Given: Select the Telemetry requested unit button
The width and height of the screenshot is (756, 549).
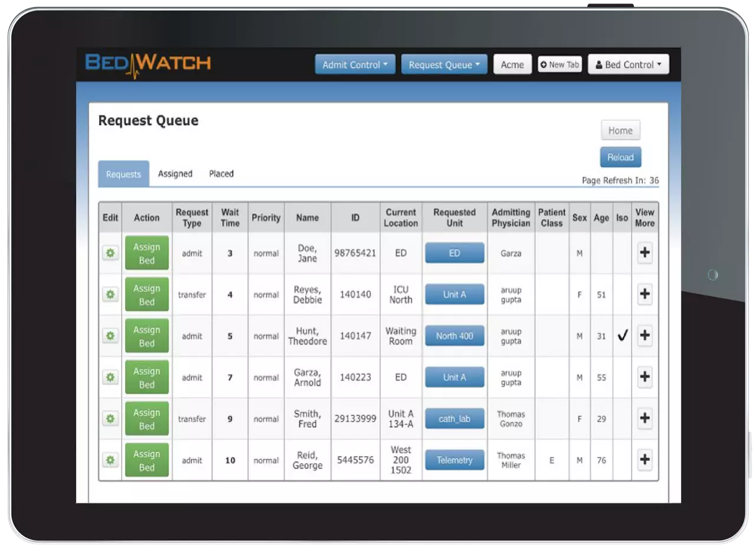Looking at the screenshot, I should (454, 460).
